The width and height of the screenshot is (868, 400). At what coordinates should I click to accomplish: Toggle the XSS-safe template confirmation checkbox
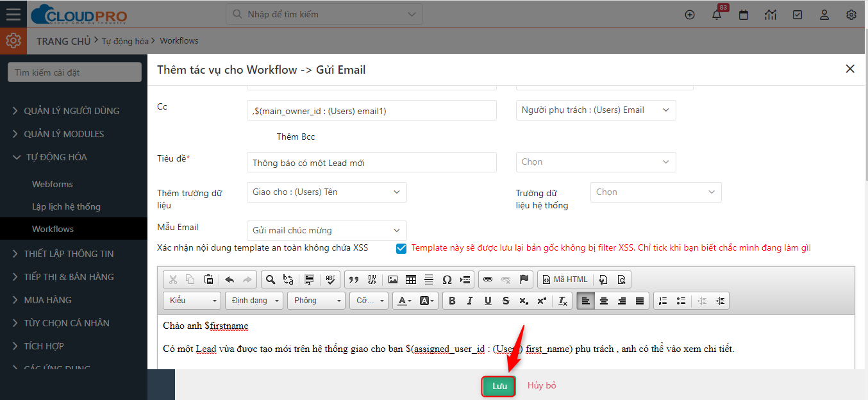point(401,249)
